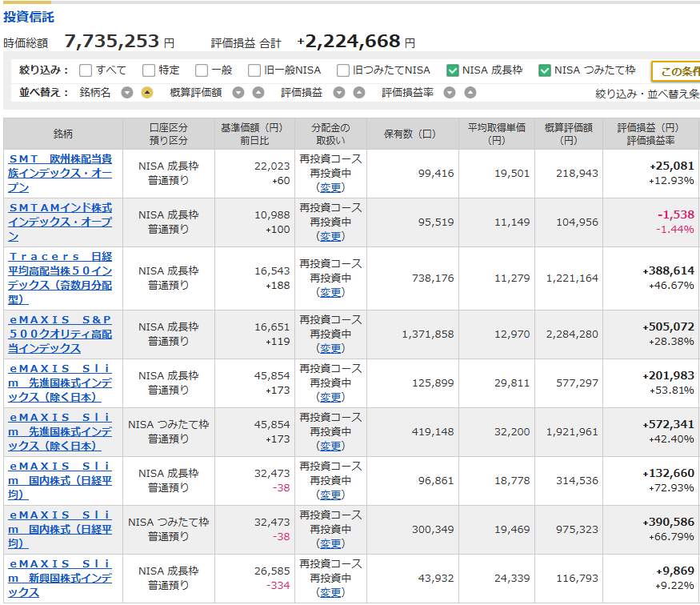Click the 絞り込み・並べ替え条件 text at right
This screenshot has height=605, width=700.
(x=647, y=94)
